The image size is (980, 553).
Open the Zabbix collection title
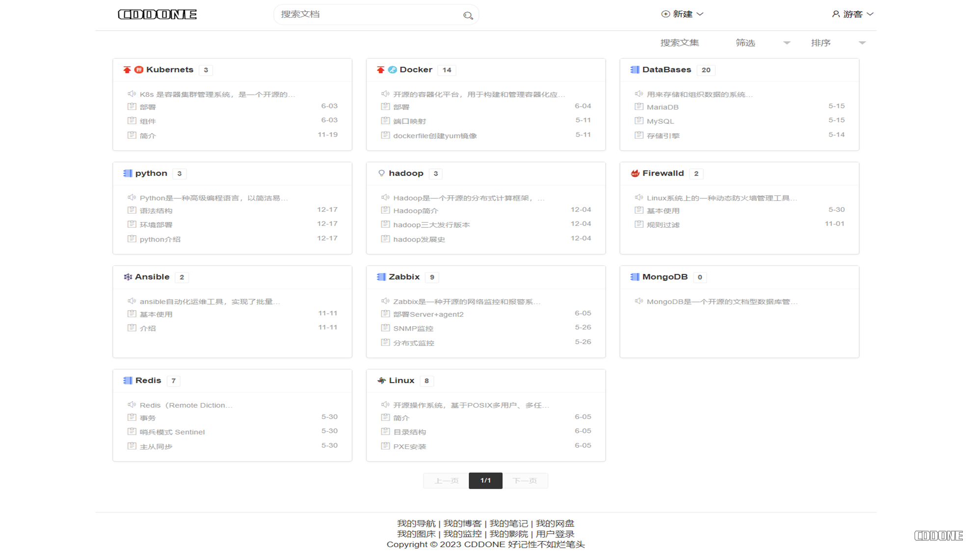tap(404, 277)
